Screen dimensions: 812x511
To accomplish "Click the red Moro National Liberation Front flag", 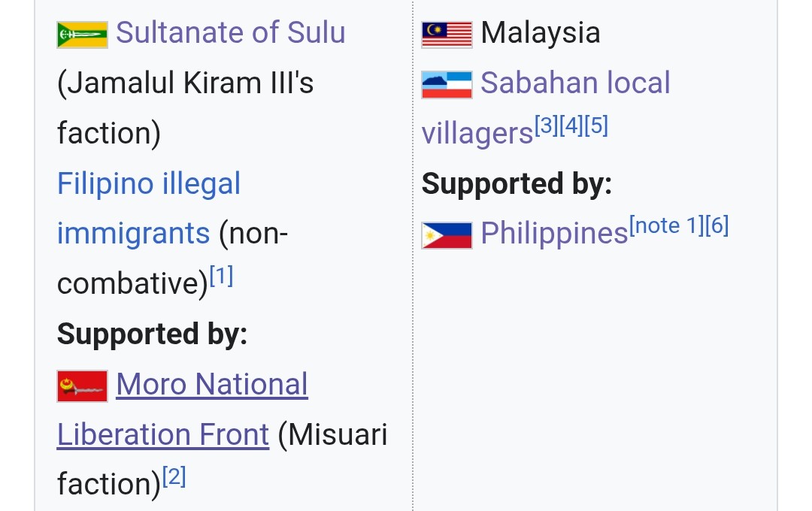I will click(83, 386).
